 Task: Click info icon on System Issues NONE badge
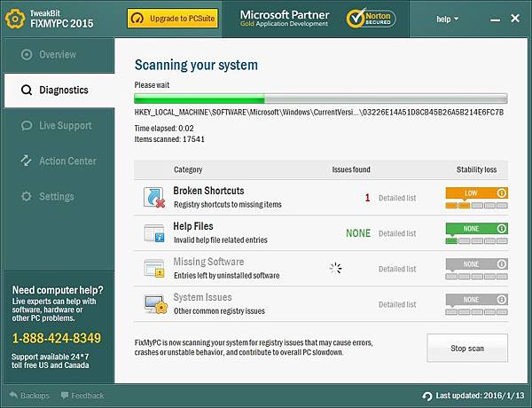(x=502, y=300)
